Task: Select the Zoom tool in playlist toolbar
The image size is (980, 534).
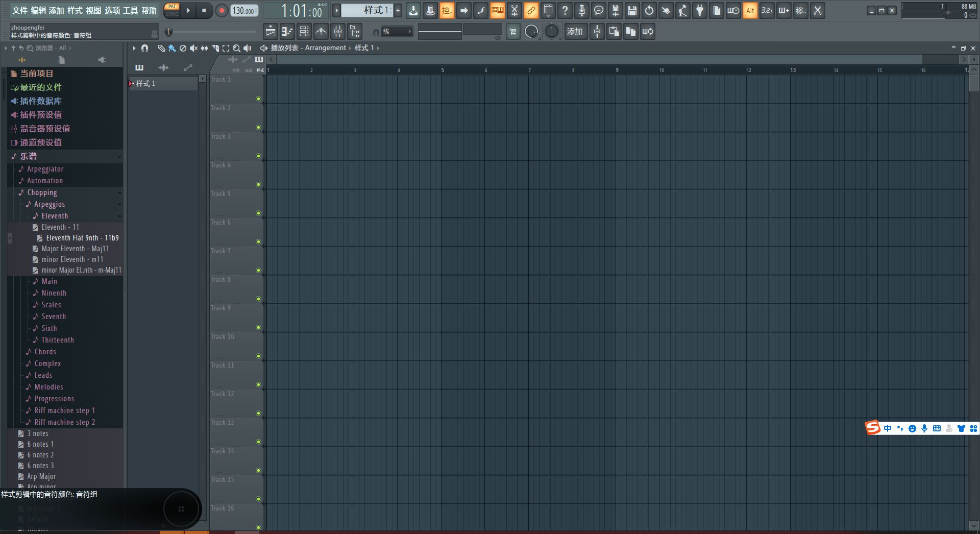Action: [x=236, y=48]
